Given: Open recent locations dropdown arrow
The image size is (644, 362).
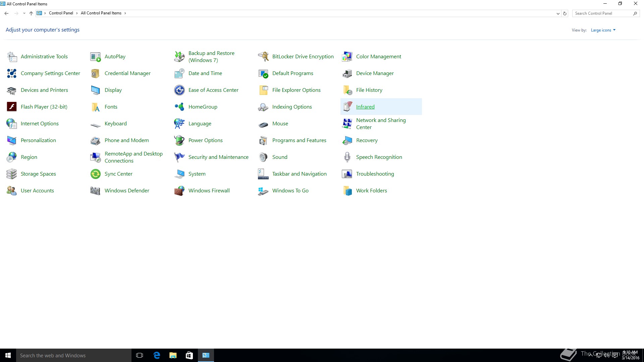Looking at the screenshot, I should pos(24,13).
